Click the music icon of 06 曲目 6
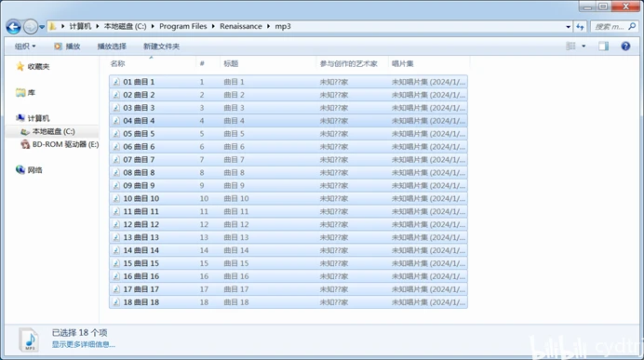This screenshot has height=360, width=644. click(x=116, y=147)
